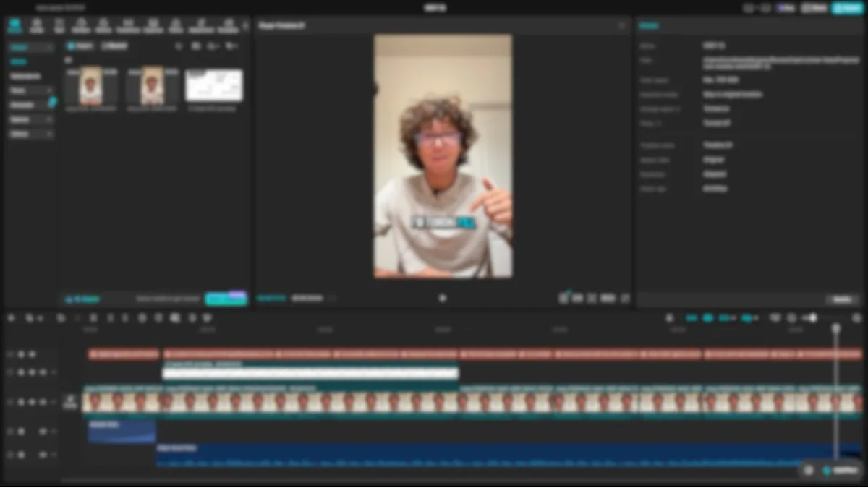Open the media filter dropdown

tap(231, 46)
